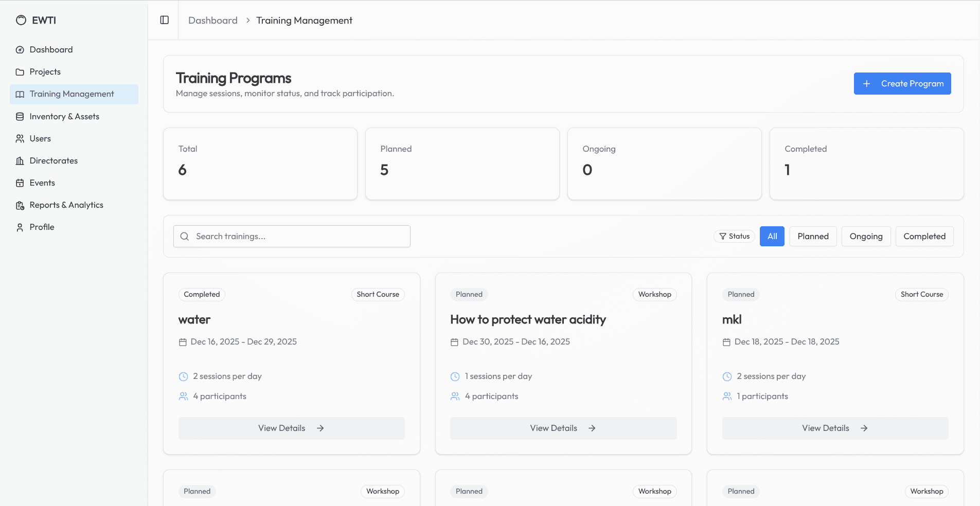Go to Dashboard via the breadcrumb
980x506 pixels.
[x=212, y=20]
